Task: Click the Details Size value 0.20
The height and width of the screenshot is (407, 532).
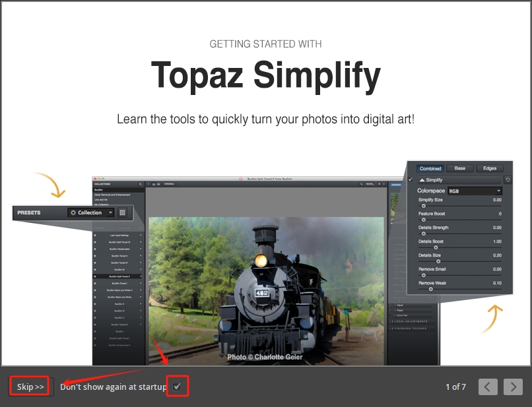Action: click(x=497, y=255)
